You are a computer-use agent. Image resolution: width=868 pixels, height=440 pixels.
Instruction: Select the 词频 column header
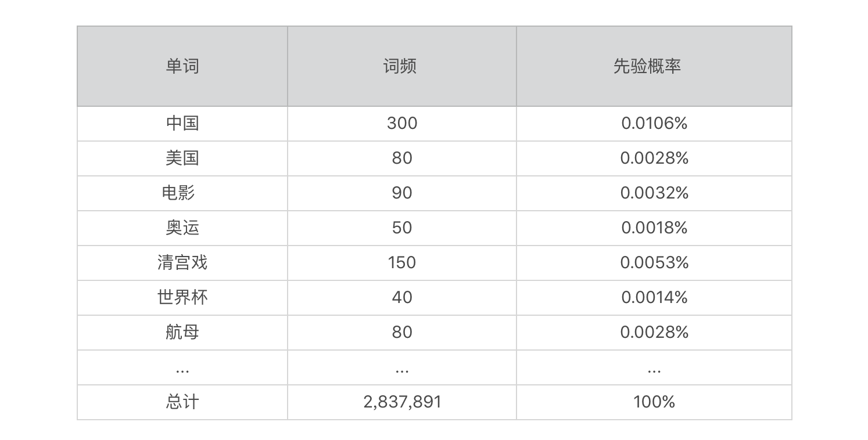400,66
